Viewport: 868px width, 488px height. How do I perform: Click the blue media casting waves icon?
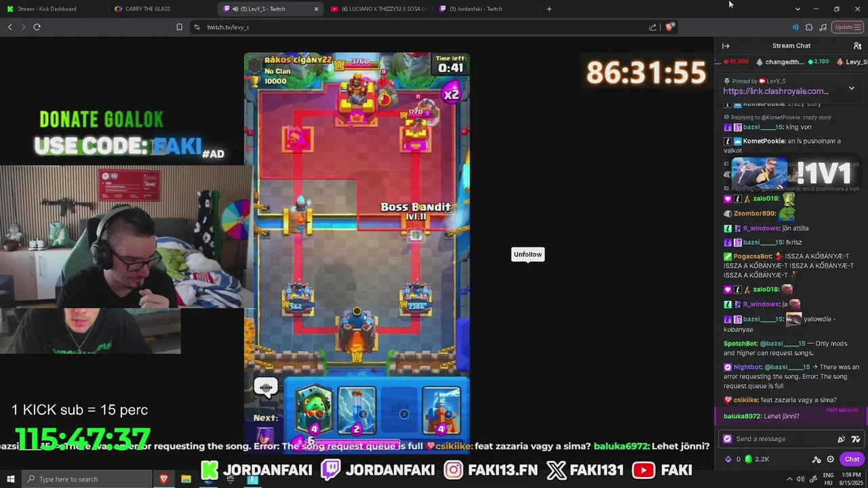(795, 27)
